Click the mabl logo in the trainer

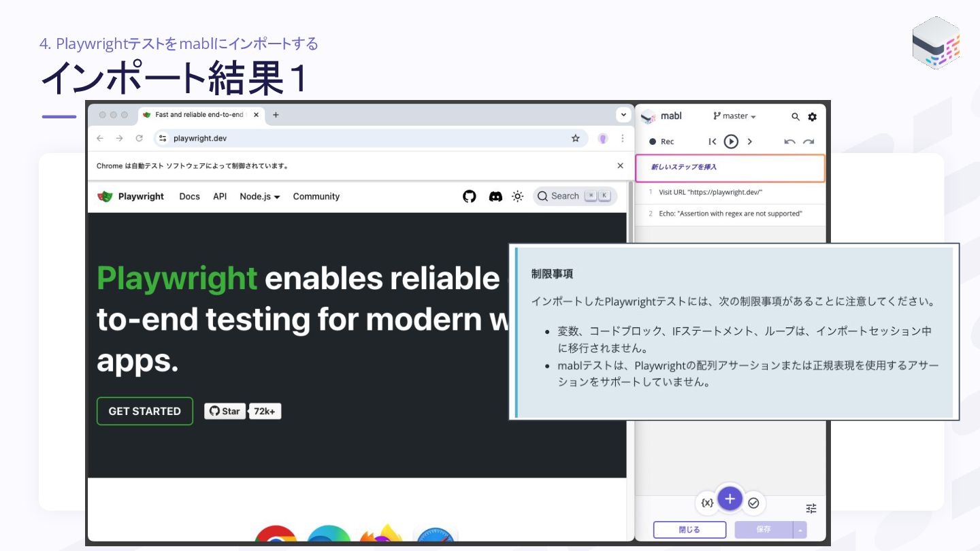point(661,116)
